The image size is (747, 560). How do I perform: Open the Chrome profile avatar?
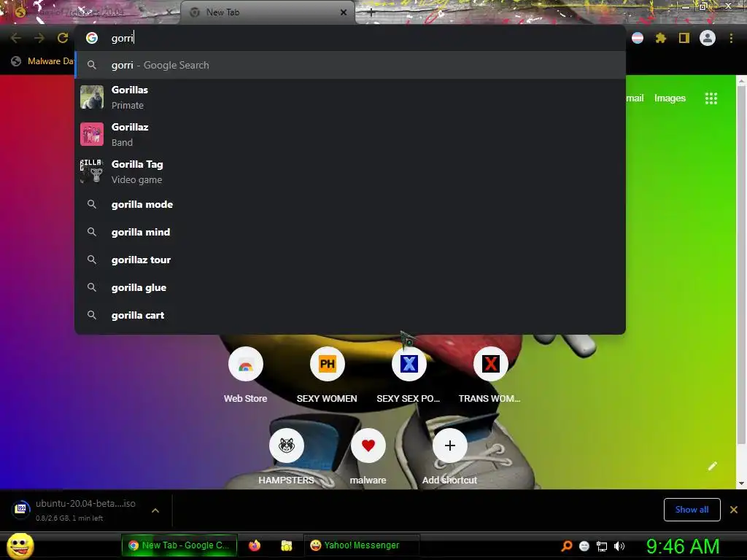708,38
